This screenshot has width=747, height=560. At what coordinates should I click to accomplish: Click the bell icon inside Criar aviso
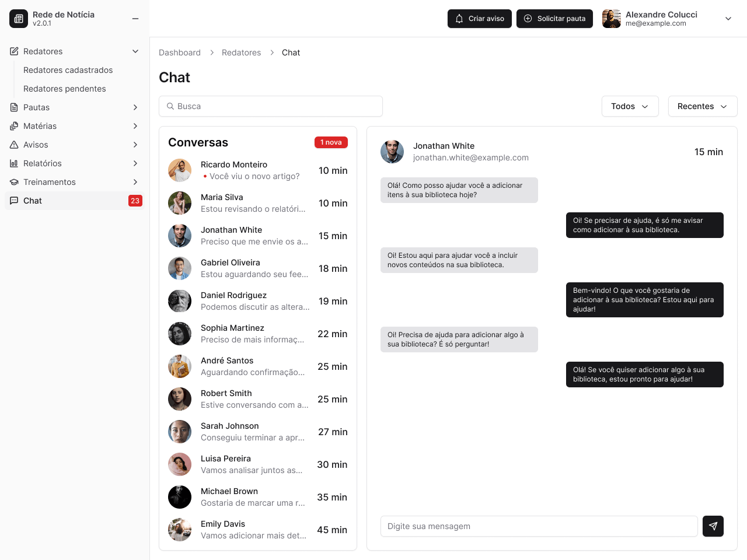(x=459, y=19)
